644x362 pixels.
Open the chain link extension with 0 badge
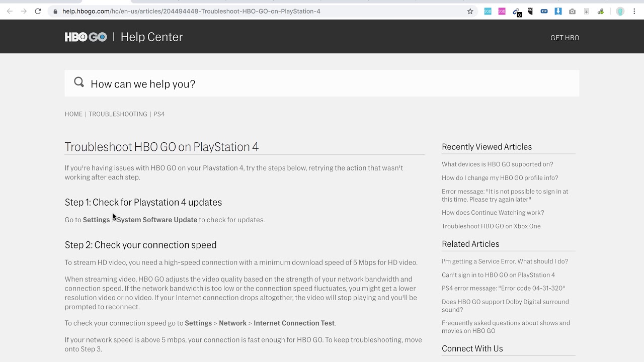click(x=516, y=12)
